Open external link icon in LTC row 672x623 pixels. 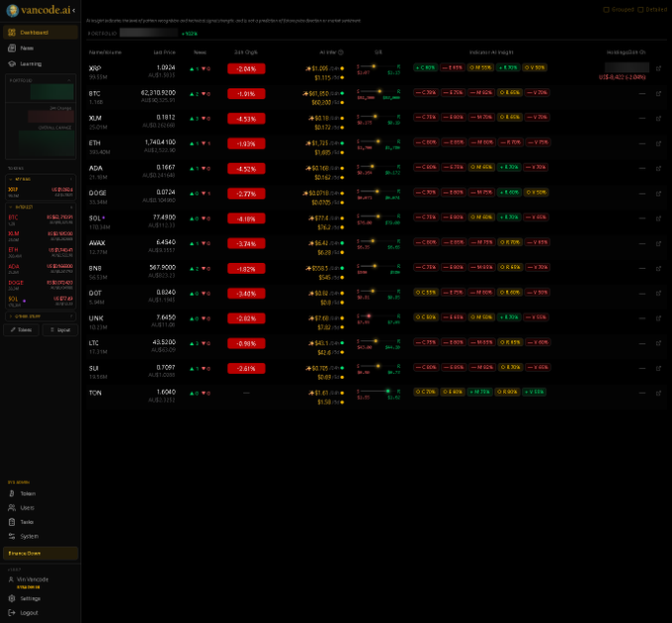(658, 343)
